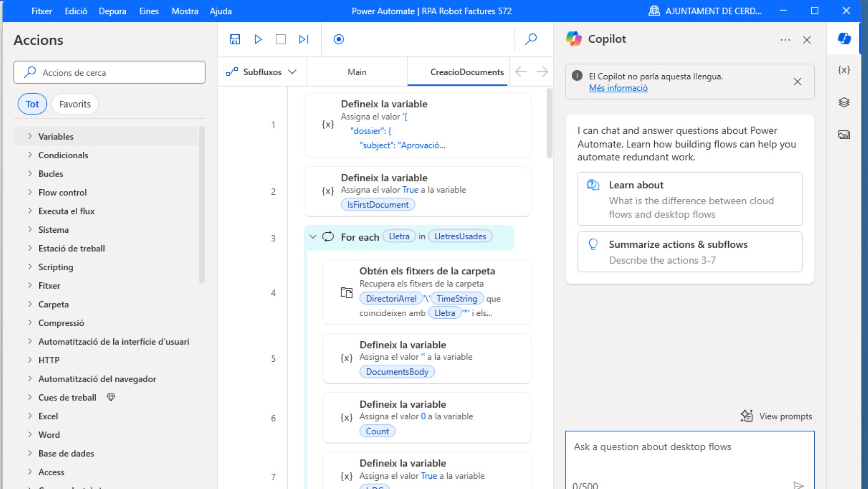Switch to the Favorits filter
Screen dimensions: 868x489
(x=75, y=104)
